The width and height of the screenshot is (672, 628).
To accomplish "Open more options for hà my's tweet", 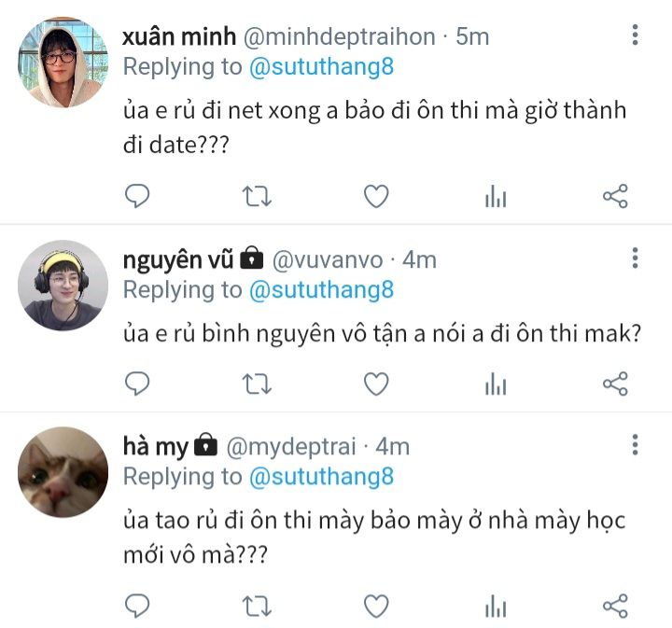I will [636, 445].
